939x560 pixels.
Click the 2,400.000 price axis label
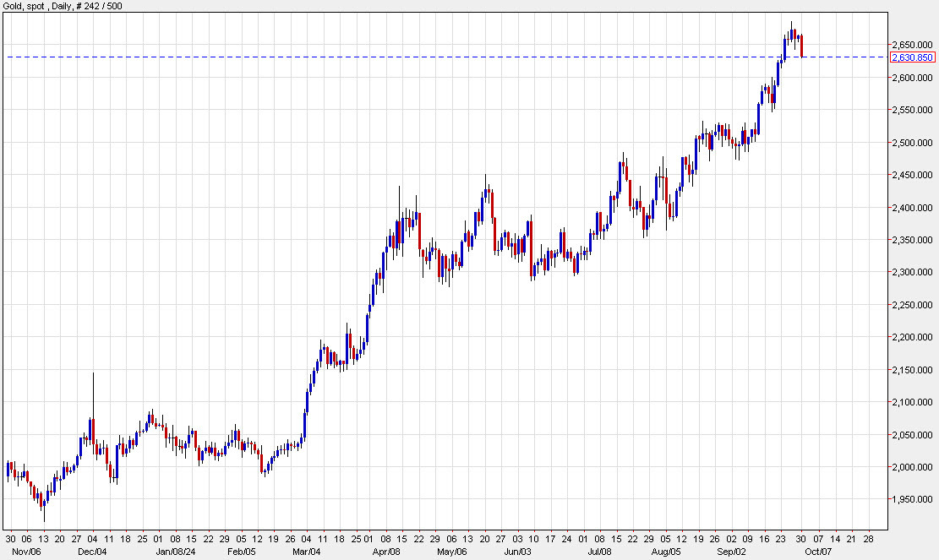tap(912, 208)
